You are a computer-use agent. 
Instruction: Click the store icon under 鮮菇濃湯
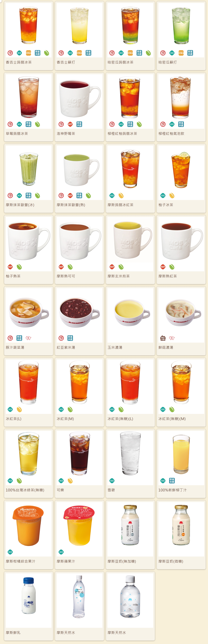[x=163, y=338]
